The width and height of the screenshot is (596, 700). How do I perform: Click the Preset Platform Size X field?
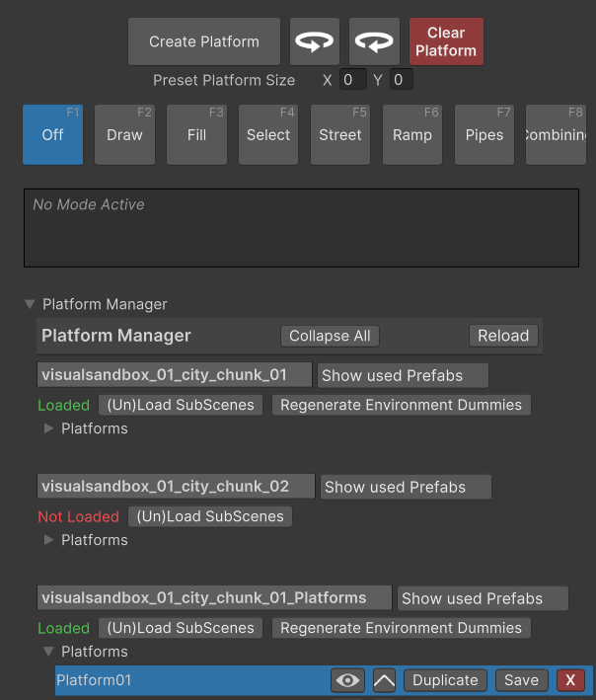tap(352, 80)
